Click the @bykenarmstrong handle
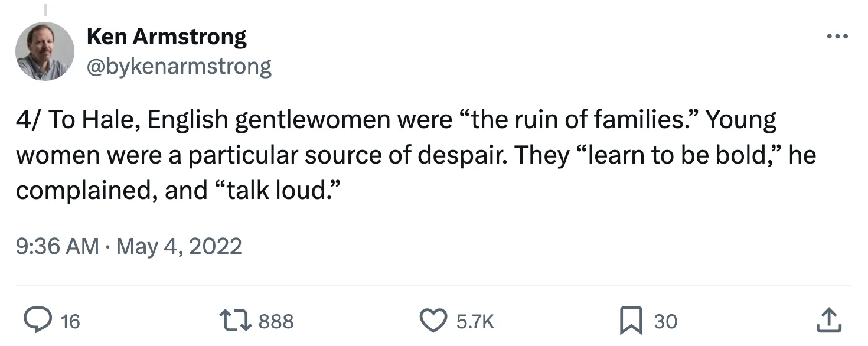868x346 pixels. pyautogui.click(x=179, y=66)
